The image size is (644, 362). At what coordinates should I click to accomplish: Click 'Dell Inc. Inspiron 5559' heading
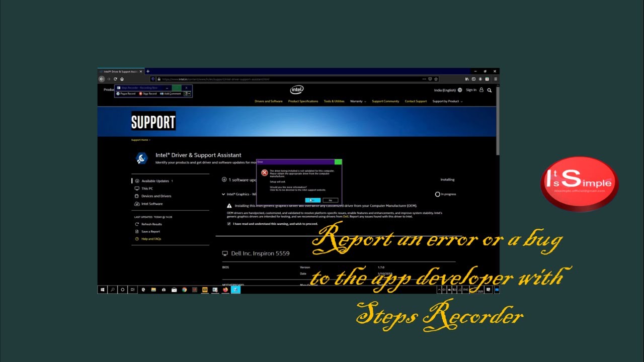260,253
